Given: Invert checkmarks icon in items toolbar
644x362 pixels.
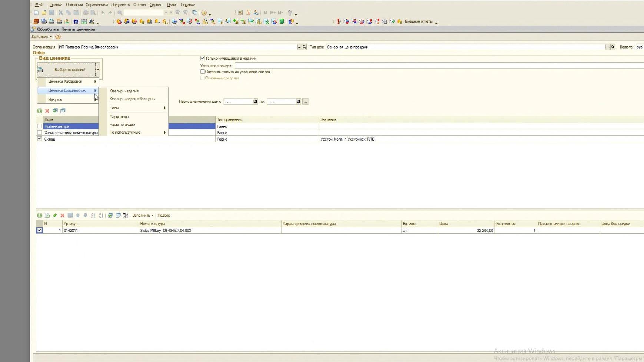Looking at the screenshot, I should click(x=126, y=215).
